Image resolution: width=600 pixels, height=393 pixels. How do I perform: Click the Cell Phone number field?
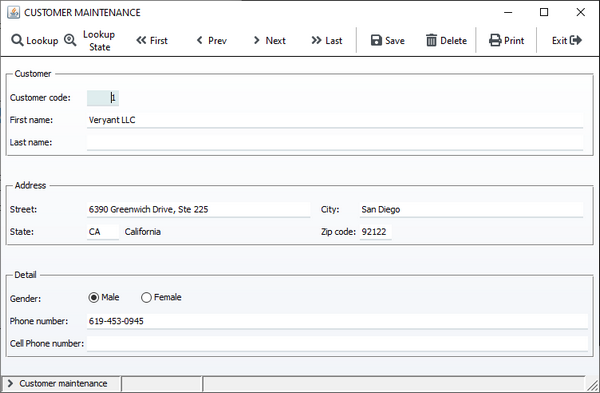[x=337, y=344]
